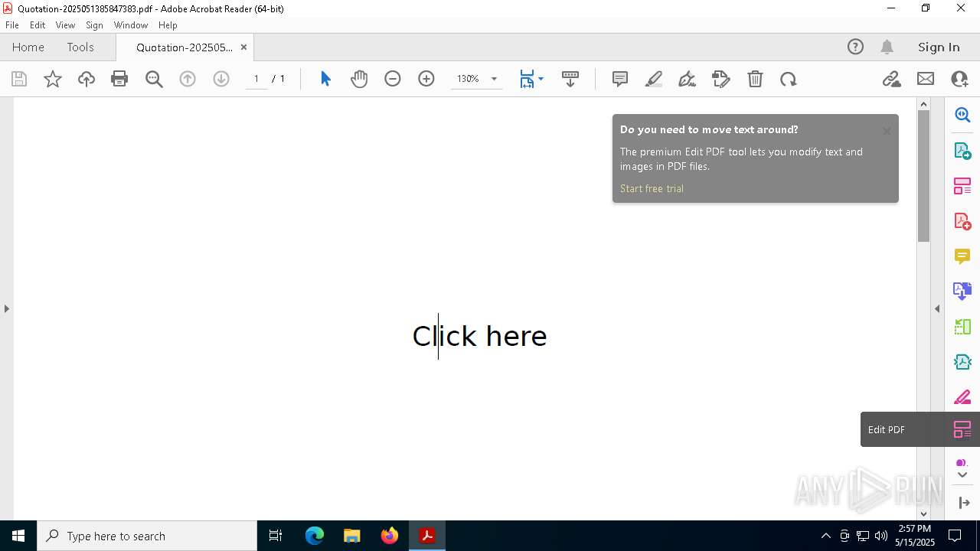This screenshot has width=980, height=551.
Task: Click scrollbar down arrow
Action: 923,514
